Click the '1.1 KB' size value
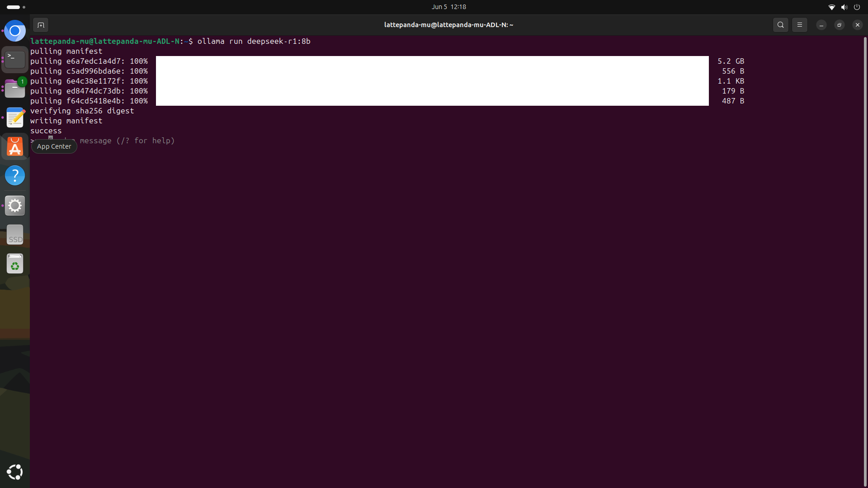Image resolution: width=868 pixels, height=488 pixels. coord(731,81)
